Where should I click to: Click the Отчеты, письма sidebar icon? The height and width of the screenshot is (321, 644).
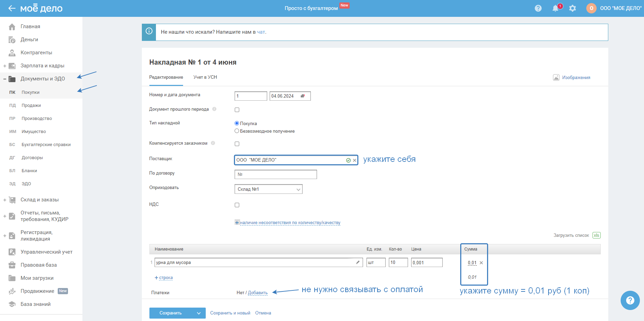[x=12, y=216]
